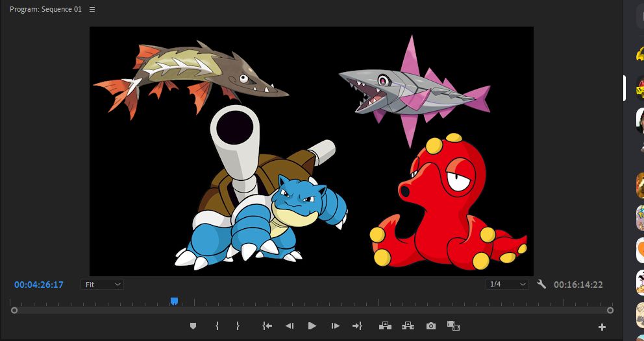
Task: Step back one frame
Action: (x=290, y=326)
